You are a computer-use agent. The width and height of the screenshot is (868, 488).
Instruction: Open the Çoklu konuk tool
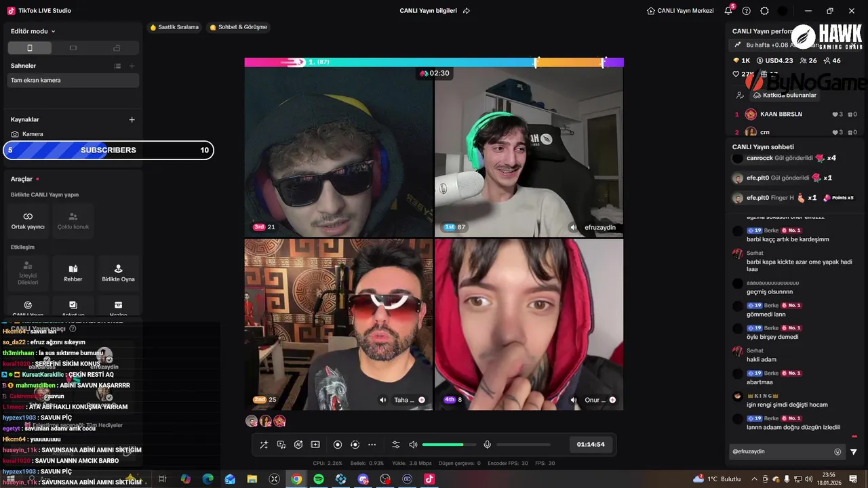73,221
